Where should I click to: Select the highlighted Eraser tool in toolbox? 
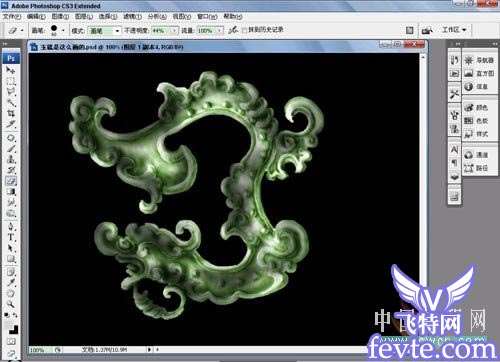tap(11, 181)
